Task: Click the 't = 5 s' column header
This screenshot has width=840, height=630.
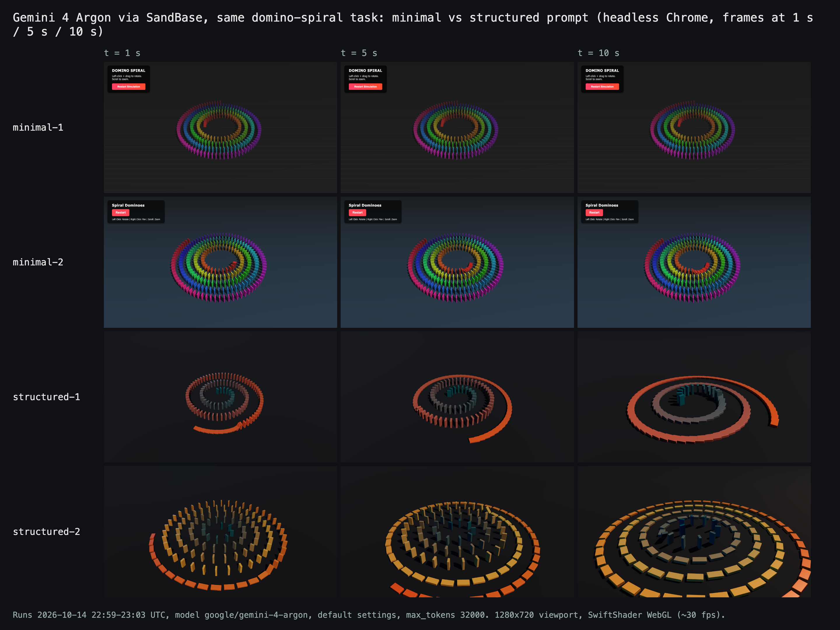Action: pos(359,53)
